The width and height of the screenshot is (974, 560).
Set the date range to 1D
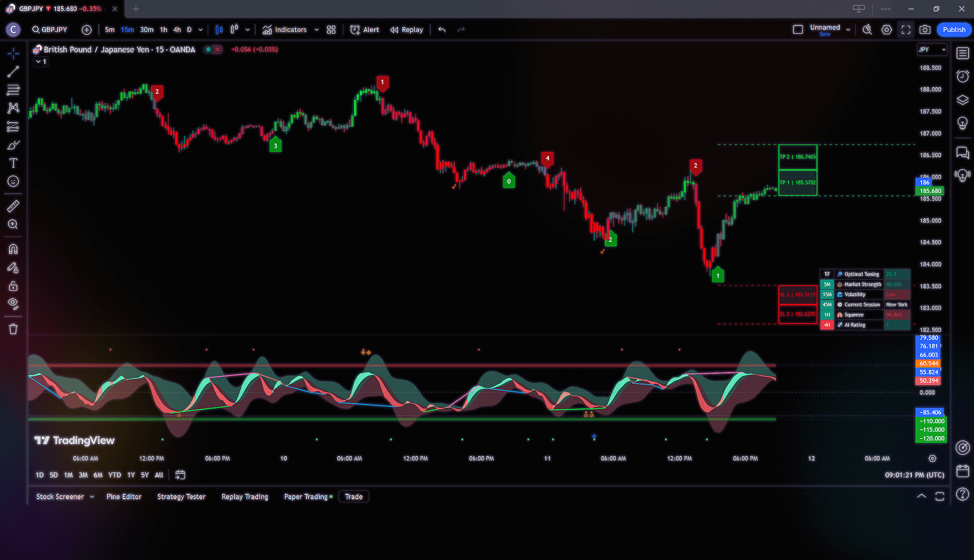(39, 475)
